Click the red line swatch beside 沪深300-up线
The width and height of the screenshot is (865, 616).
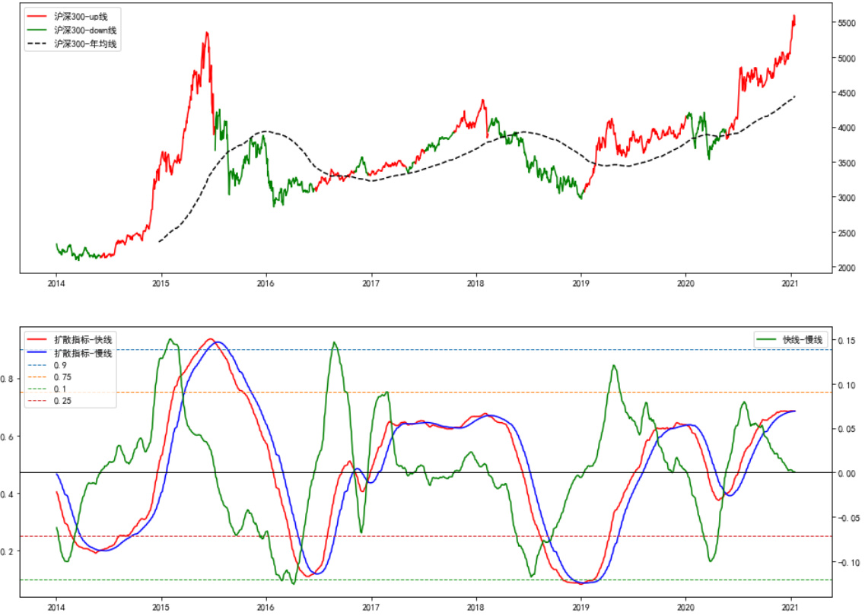click(38, 16)
